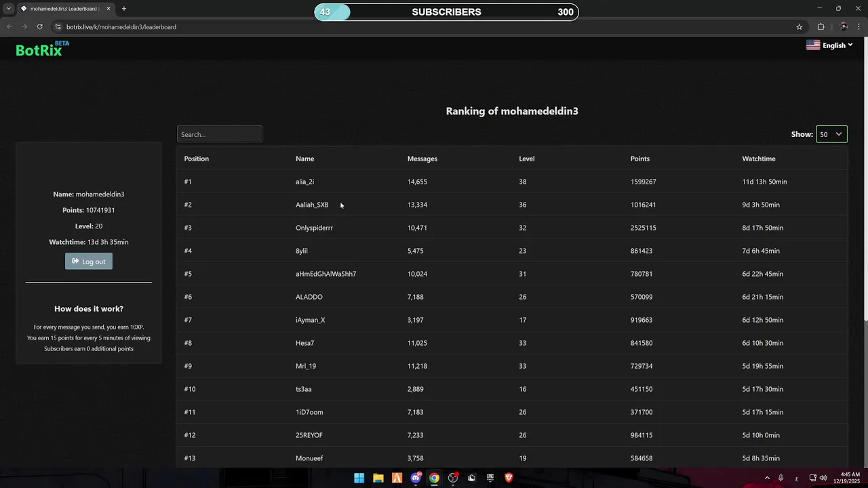Switch to the mohamedeldin3 LeaderBoard tab
The height and width of the screenshot is (488, 868).
[x=64, y=9]
